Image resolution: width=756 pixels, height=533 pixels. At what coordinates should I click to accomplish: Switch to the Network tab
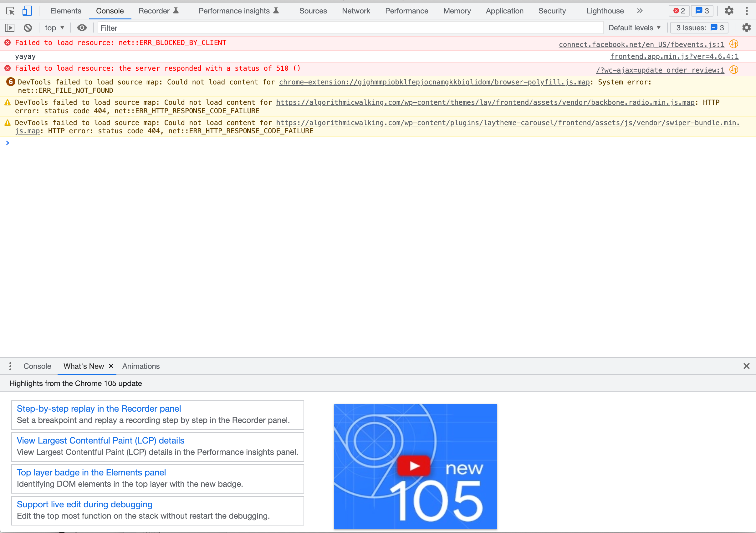pos(356,11)
